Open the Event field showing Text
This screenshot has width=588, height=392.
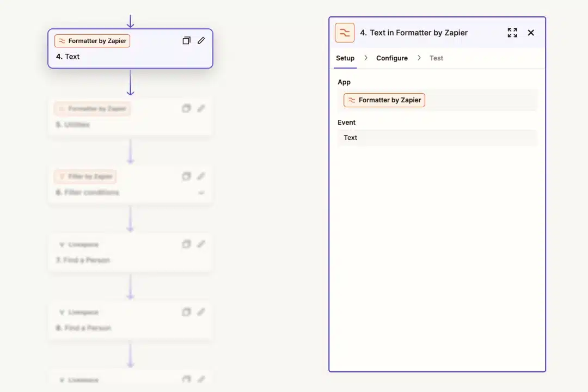[x=437, y=138]
